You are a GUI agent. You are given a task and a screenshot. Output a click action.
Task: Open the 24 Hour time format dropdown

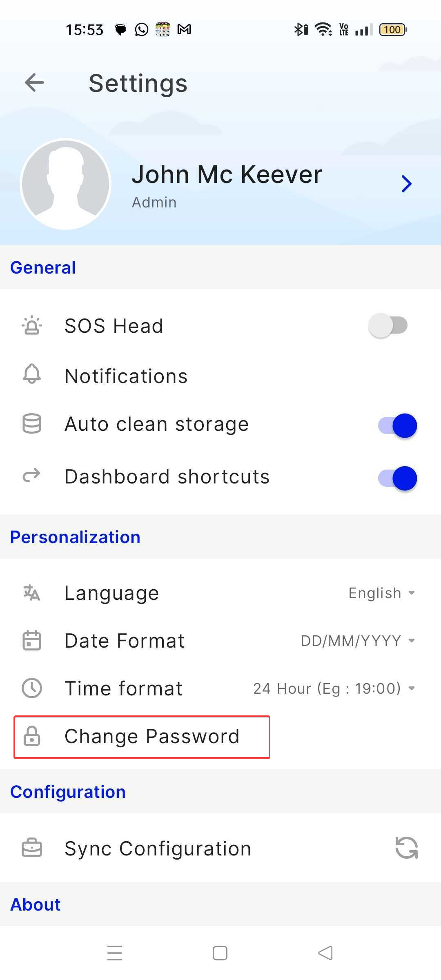[334, 688]
